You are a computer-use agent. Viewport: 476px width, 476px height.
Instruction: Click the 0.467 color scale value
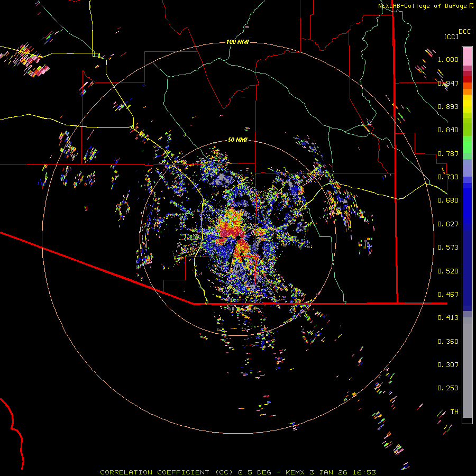click(448, 295)
